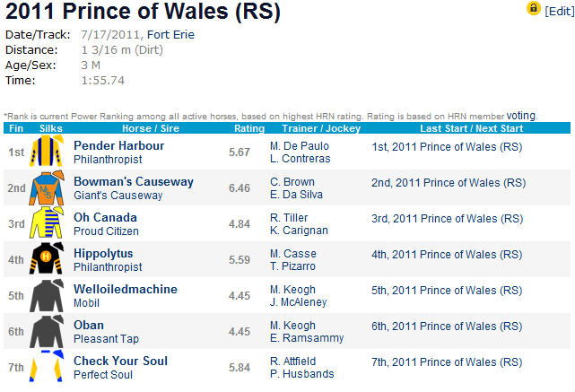Click Welloiledmachine's gray silks icon
Image resolution: width=575 pixels, height=392 pixels.
click(47, 295)
